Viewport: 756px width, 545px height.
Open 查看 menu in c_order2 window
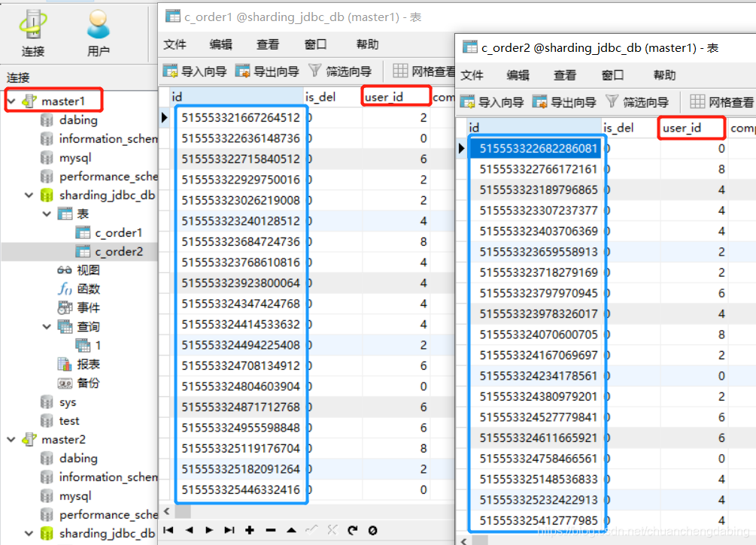[565, 75]
